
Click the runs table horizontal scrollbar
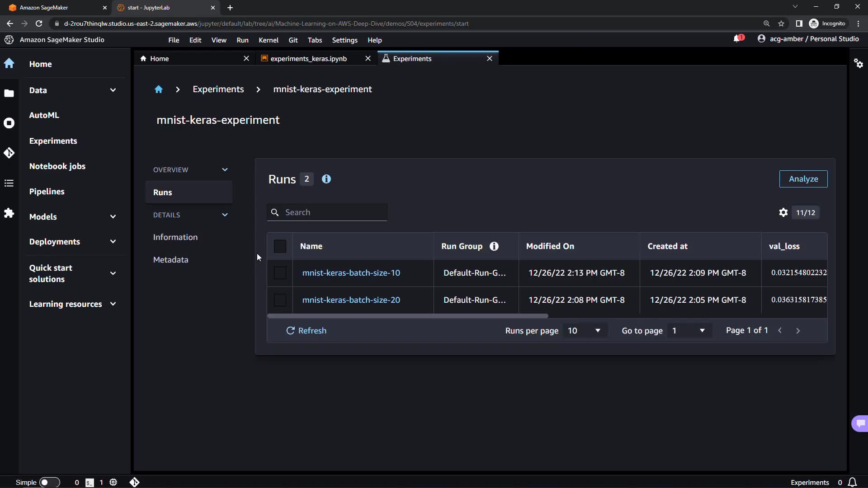click(x=407, y=316)
